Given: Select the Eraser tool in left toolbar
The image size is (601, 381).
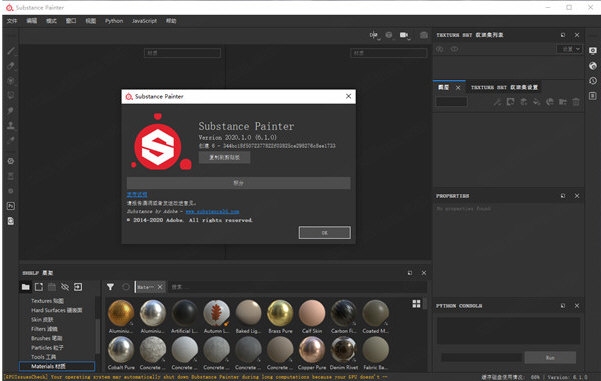Looking at the screenshot, I should [x=11, y=66].
